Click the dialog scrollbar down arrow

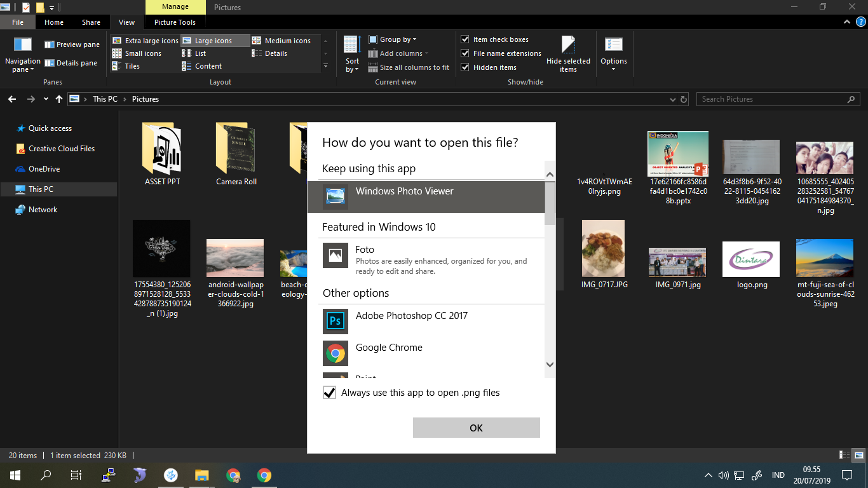(550, 365)
